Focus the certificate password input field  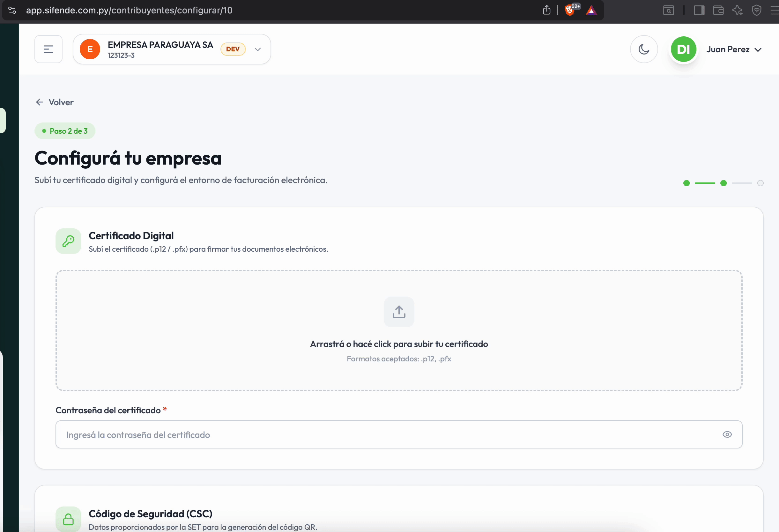399,434
